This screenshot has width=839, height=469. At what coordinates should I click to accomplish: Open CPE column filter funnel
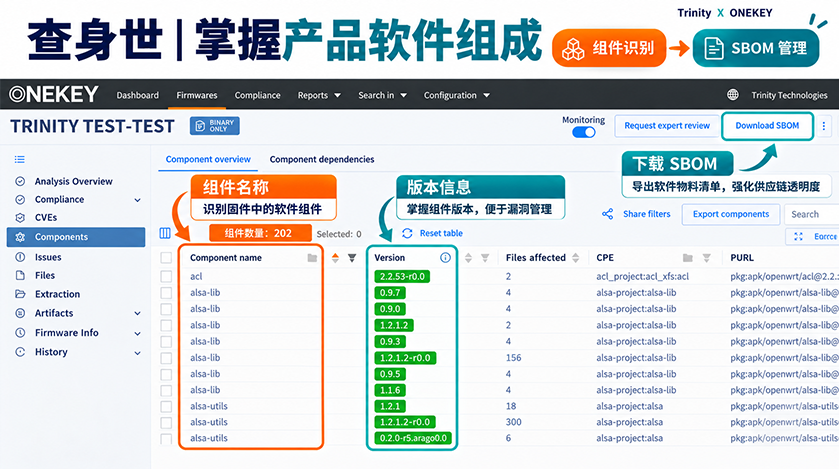click(706, 258)
